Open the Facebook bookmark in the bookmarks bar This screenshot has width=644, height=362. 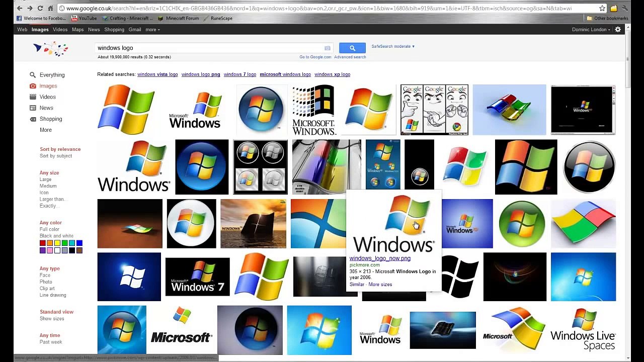(42, 19)
